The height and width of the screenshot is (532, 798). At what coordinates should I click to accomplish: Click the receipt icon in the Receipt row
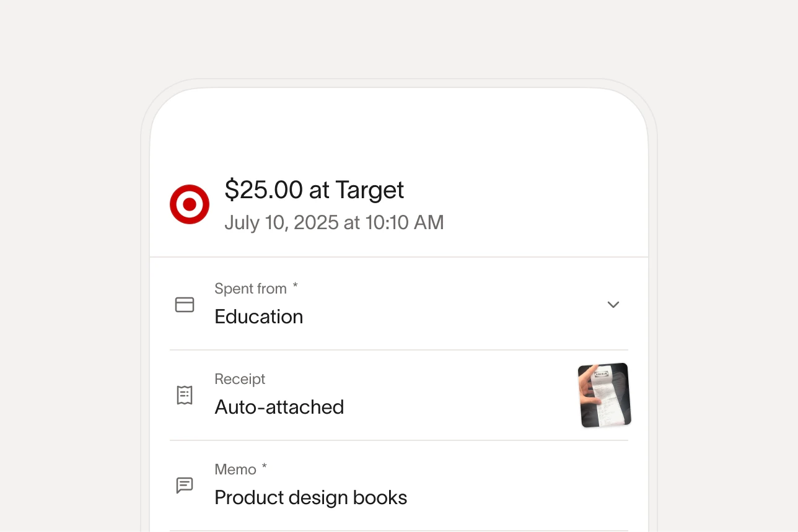[x=185, y=395]
